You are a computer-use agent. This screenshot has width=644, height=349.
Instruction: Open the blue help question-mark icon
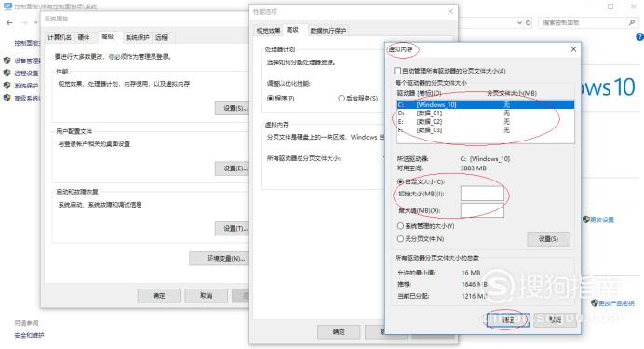pyautogui.click(x=640, y=37)
